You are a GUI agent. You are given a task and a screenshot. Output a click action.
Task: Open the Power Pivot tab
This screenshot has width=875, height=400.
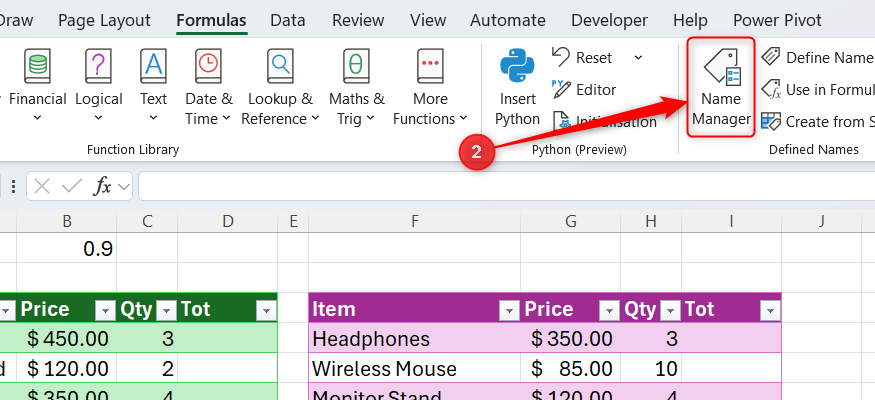777,21
